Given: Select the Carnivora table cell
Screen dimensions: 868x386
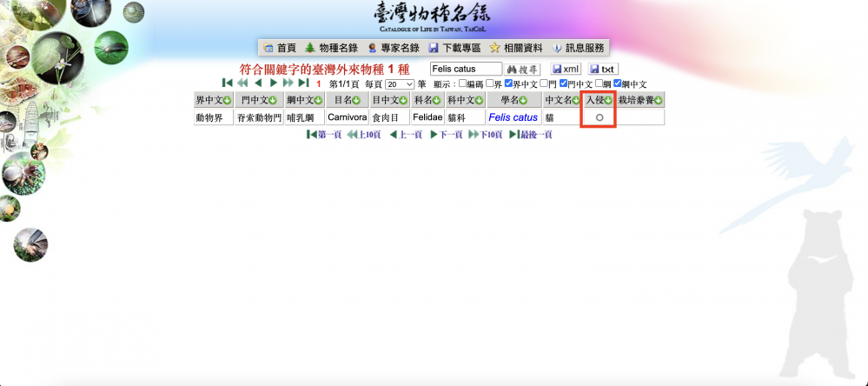Looking at the screenshot, I should pyautogui.click(x=347, y=117).
